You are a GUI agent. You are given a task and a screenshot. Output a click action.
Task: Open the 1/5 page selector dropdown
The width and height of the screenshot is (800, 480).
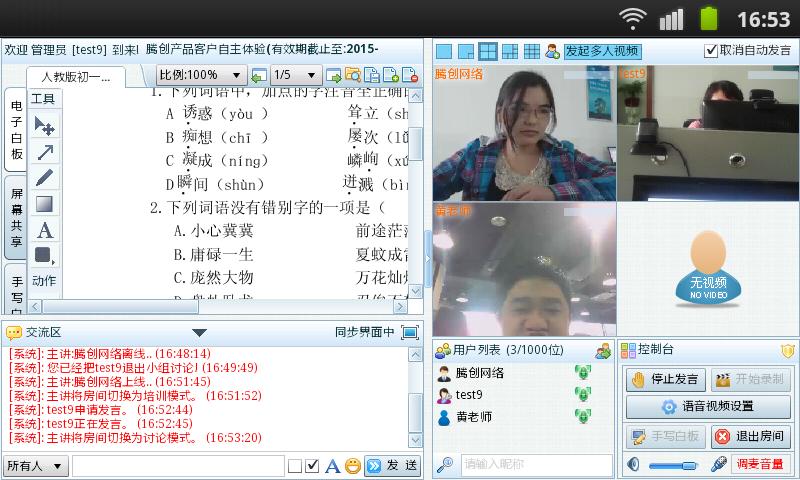pos(296,75)
